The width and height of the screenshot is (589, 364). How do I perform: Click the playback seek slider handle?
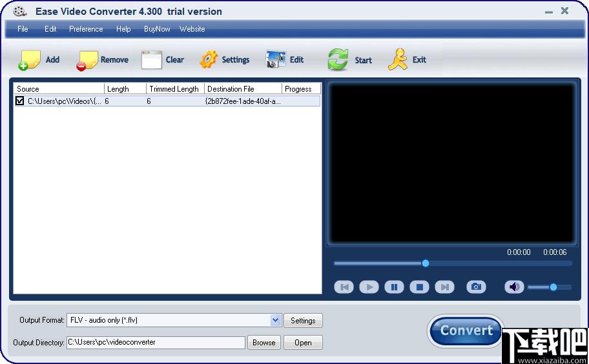pyautogui.click(x=425, y=263)
